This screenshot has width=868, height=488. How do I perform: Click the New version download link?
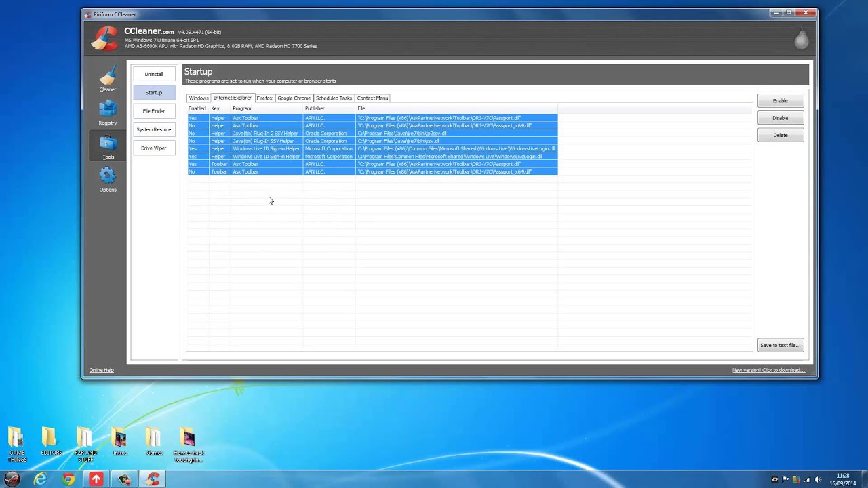click(x=768, y=370)
